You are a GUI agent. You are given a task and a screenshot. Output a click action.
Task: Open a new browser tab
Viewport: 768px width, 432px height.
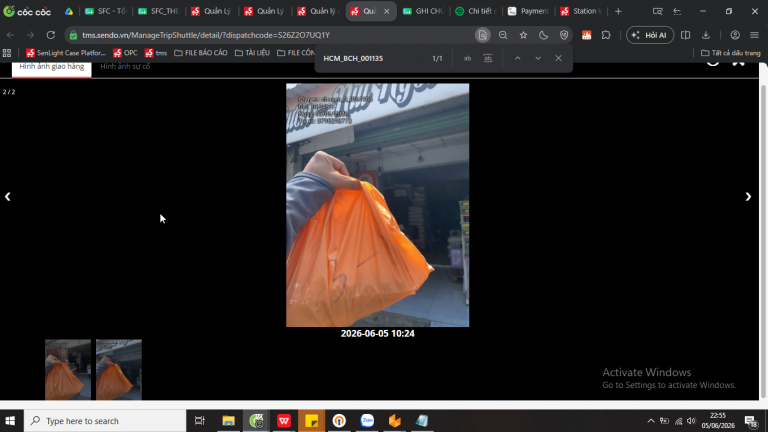(618, 11)
